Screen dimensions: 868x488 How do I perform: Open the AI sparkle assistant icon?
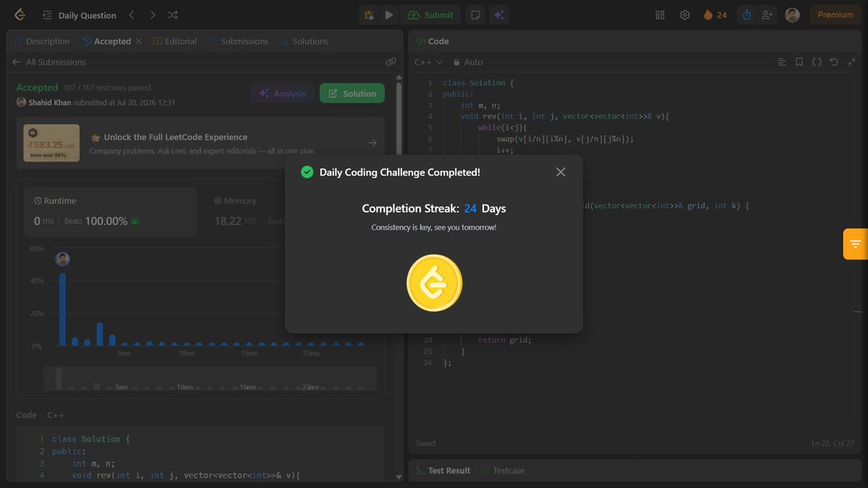coord(498,14)
